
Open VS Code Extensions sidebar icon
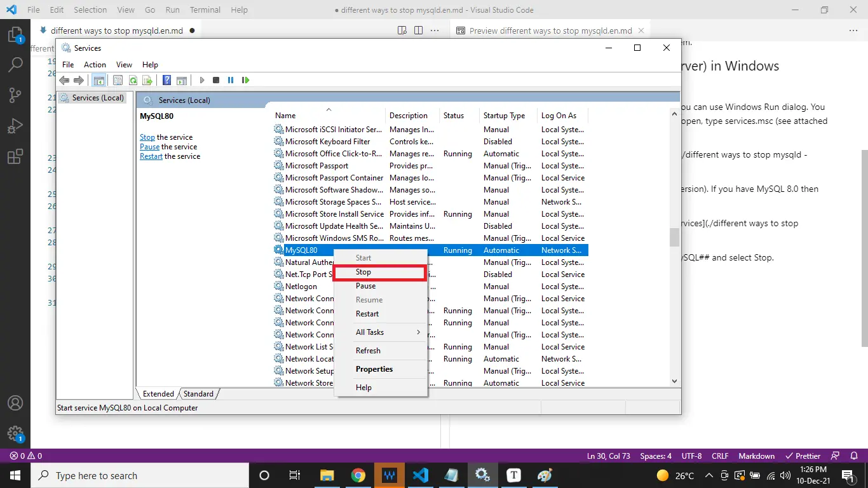pyautogui.click(x=15, y=157)
